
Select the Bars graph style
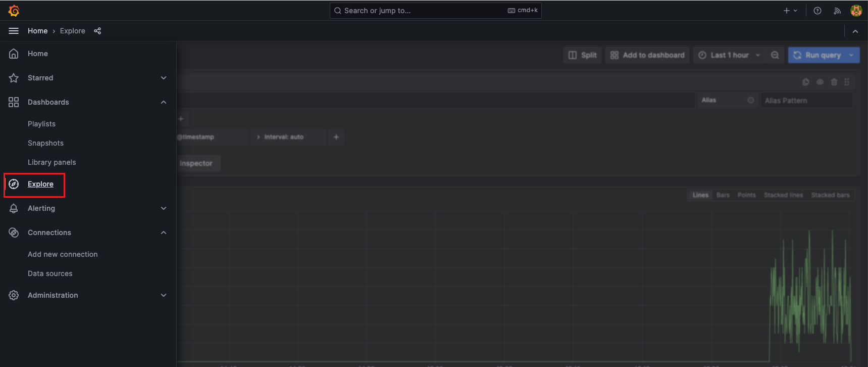click(x=723, y=195)
